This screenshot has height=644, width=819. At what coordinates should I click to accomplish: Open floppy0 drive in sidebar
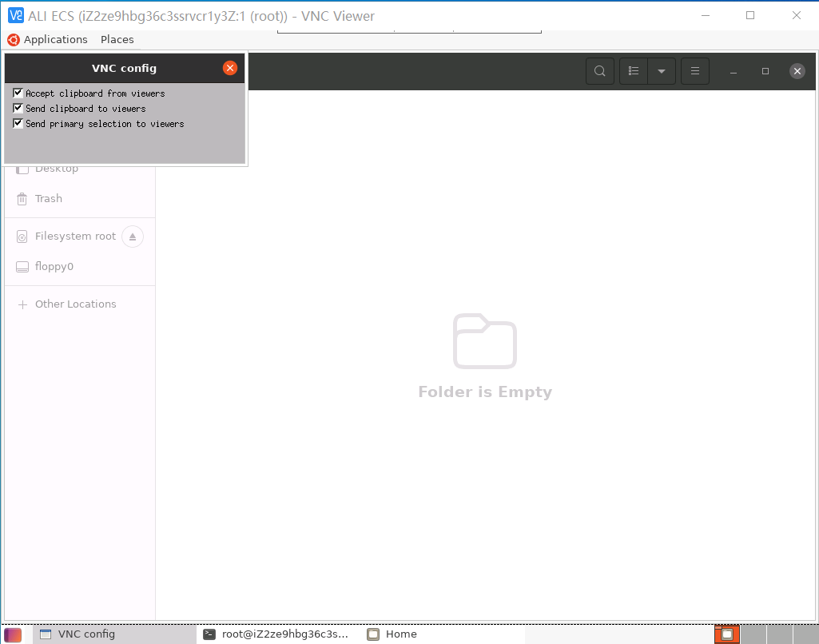click(80, 266)
